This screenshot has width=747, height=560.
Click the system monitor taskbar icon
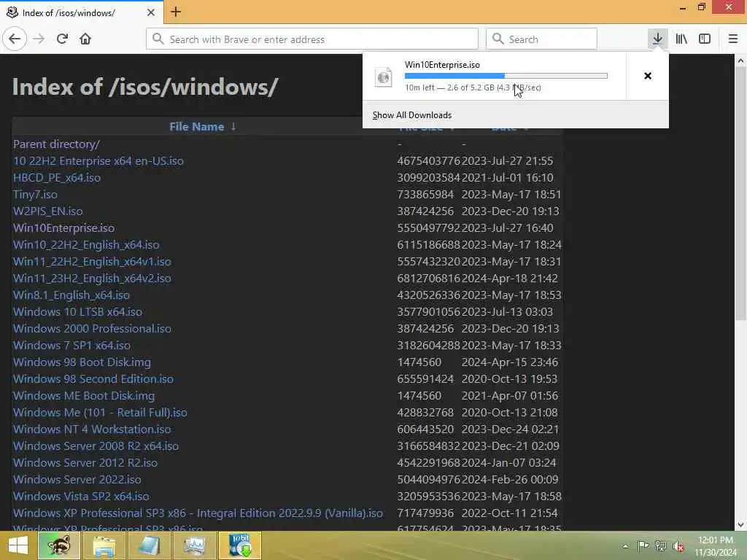[194, 545]
